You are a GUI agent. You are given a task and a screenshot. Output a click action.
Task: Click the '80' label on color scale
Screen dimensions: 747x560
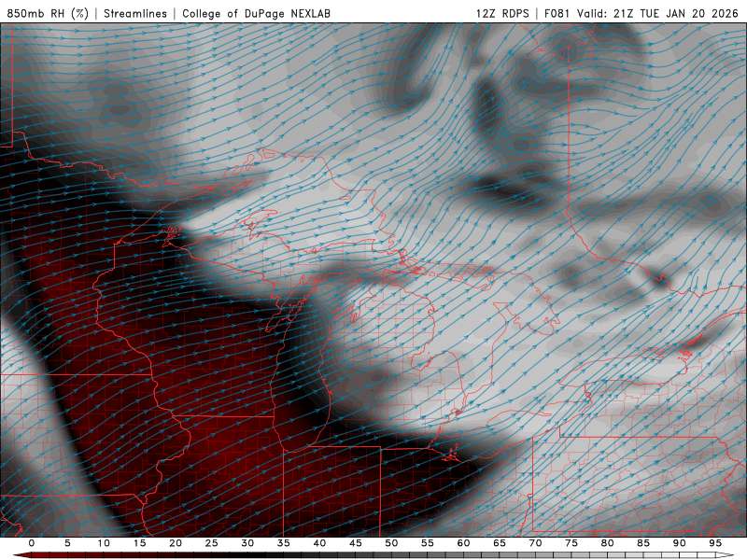(607, 543)
